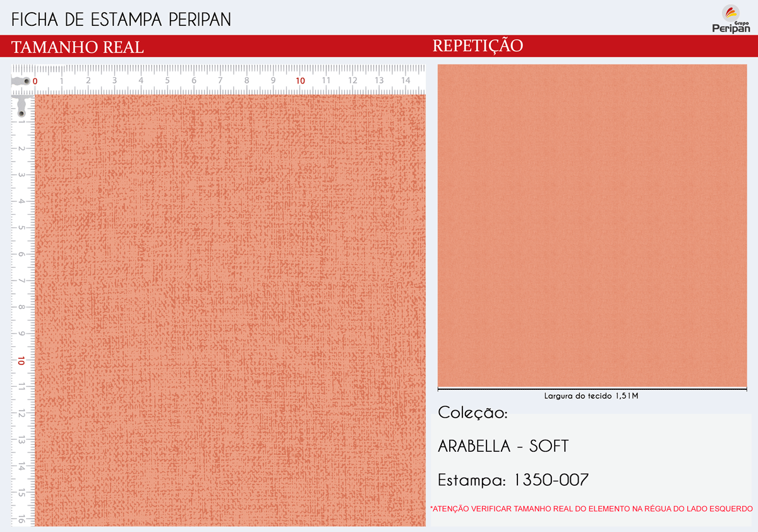The width and height of the screenshot is (758, 532).
Task: Select the TAMANHO REAL header
Action: [78, 47]
